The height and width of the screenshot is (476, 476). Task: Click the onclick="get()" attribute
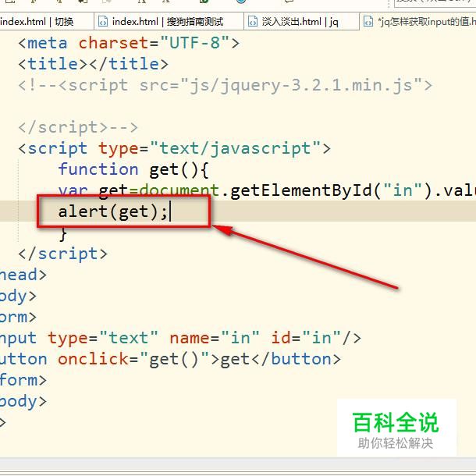click(133, 359)
